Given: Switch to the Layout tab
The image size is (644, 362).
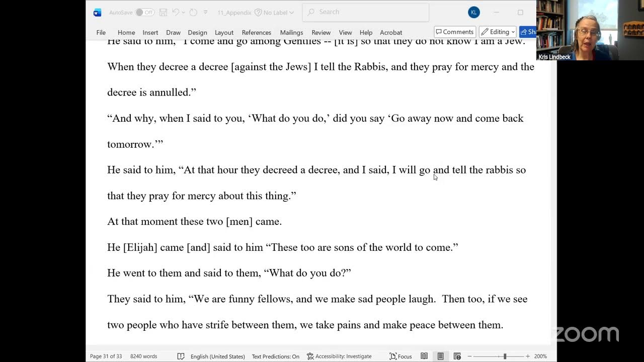Looking at the screenshot, I should pyautogui.click(x=224, y=32).
